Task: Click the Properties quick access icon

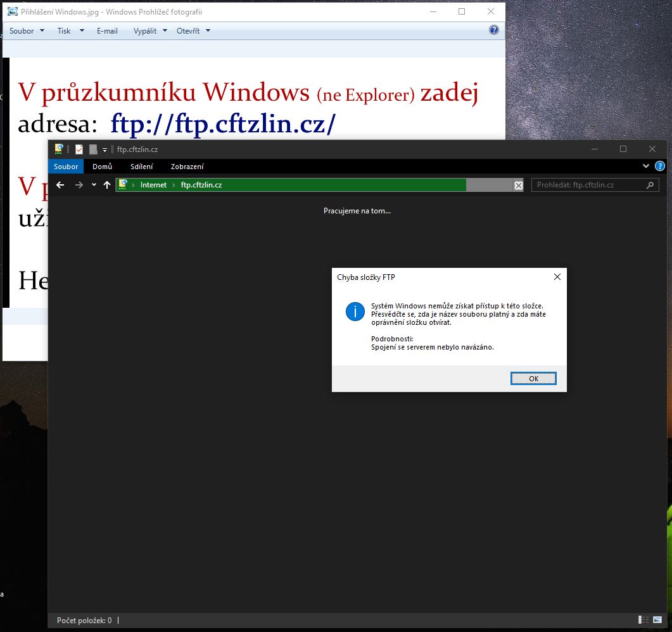Action: (79, 149)
